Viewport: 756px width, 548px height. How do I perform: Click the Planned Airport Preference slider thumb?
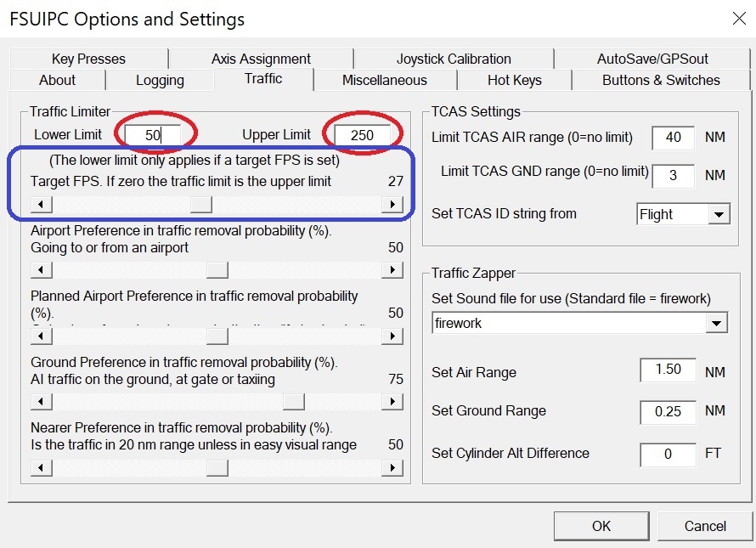[x=217, y=336]
